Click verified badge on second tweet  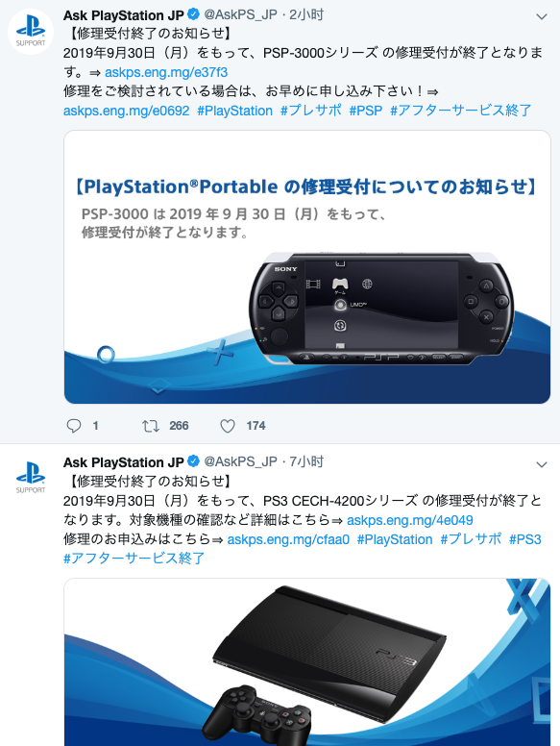coord(193,461)
